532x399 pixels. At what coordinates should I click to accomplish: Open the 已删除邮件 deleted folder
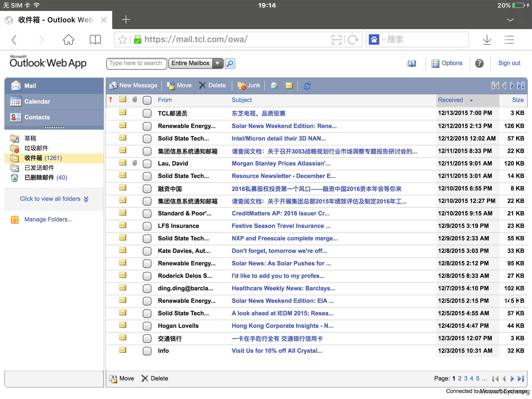[x=39, y=178]
